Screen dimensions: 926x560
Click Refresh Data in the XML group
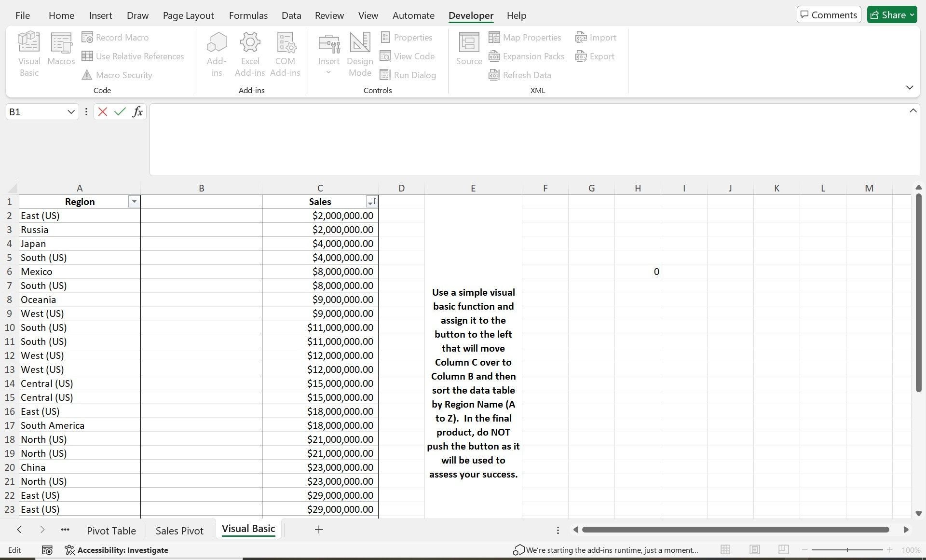coord(519,75)
